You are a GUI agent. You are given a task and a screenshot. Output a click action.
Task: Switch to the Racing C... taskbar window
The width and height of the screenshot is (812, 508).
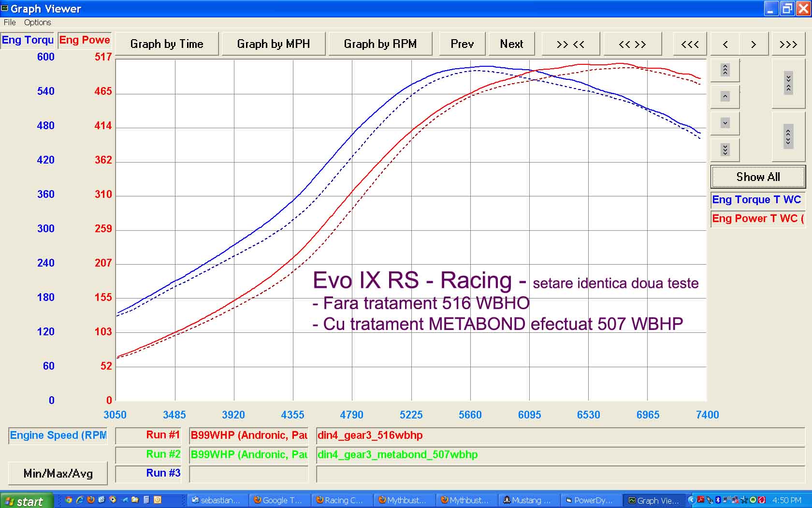pyautogui.click(x=343, y=500)
